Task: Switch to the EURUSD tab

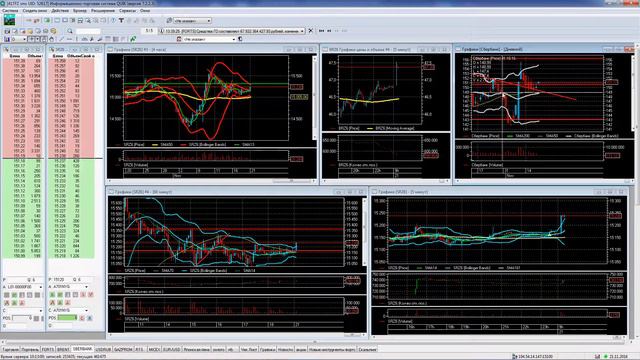Action: (171, 349)
